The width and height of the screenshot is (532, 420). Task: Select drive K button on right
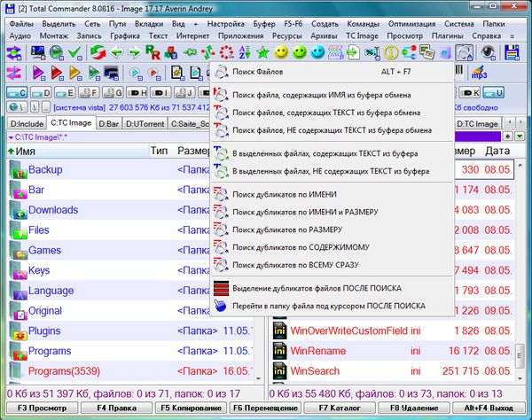pyautogui.click(x=470, y=92)
